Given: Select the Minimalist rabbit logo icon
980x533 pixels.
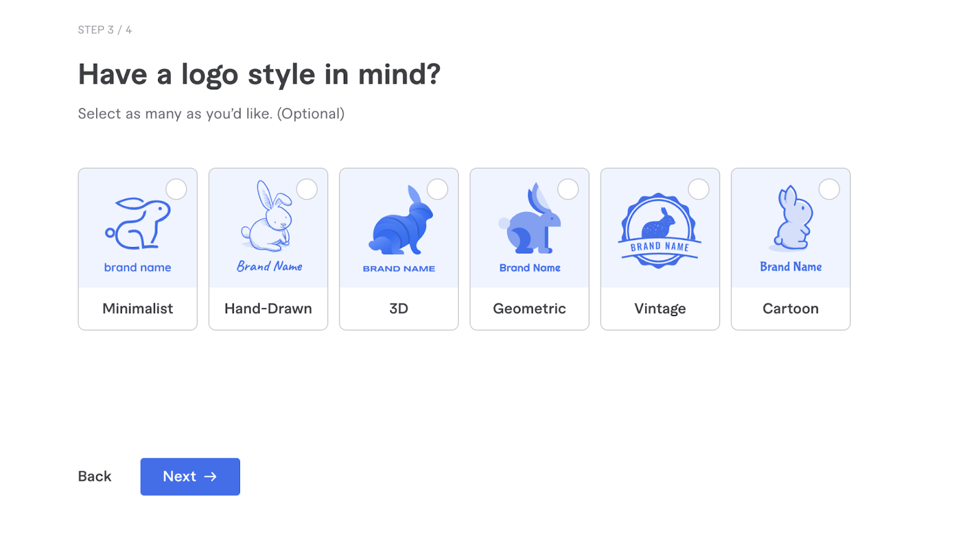Looking at the screenshot, I should click(137, 221).
